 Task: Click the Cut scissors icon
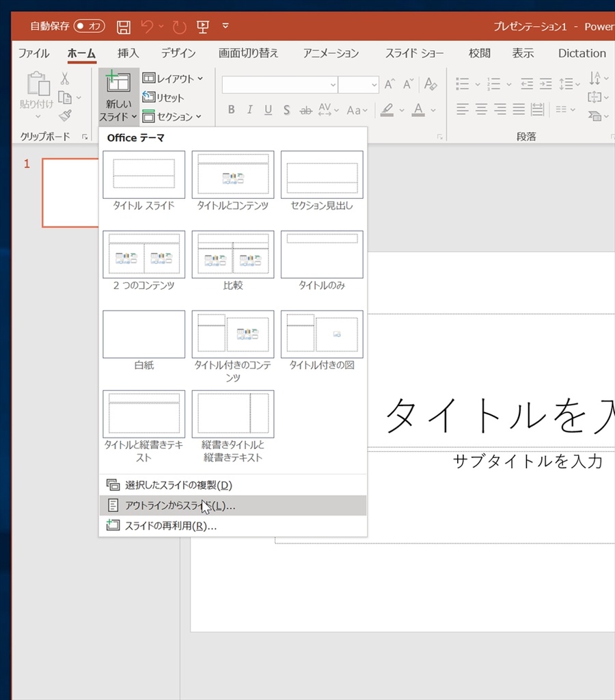(x=65, y=79)
